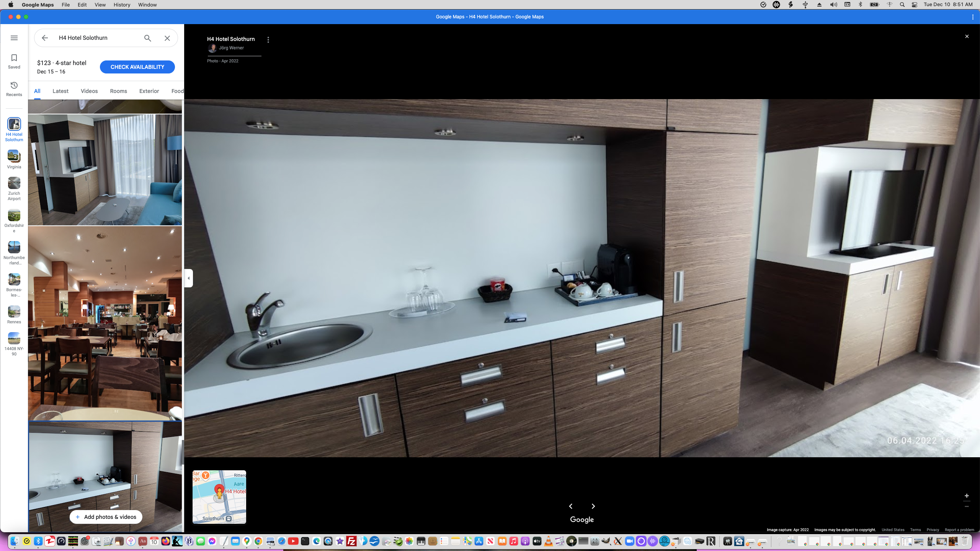980x551 pixels.
Task: Open the Saved panel in the sidebar
Action: [14, 61]
